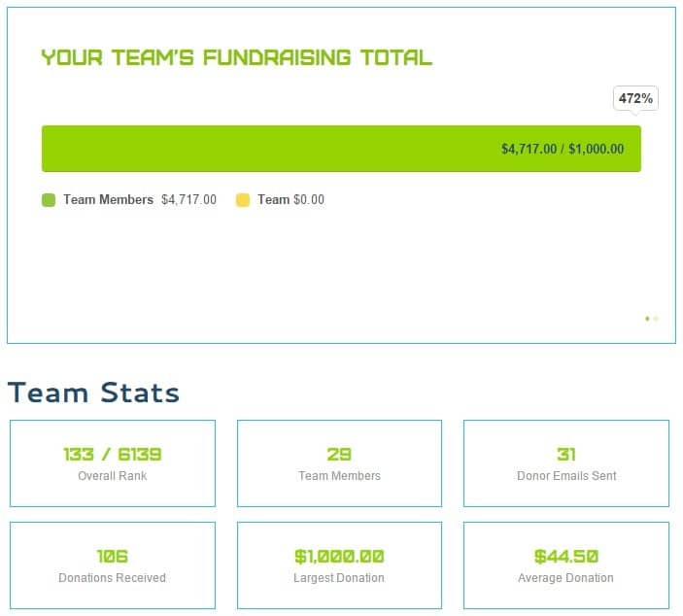
Task: Click the Team Members $4,717.00 legend label
Action: click(x=140, y=199)
